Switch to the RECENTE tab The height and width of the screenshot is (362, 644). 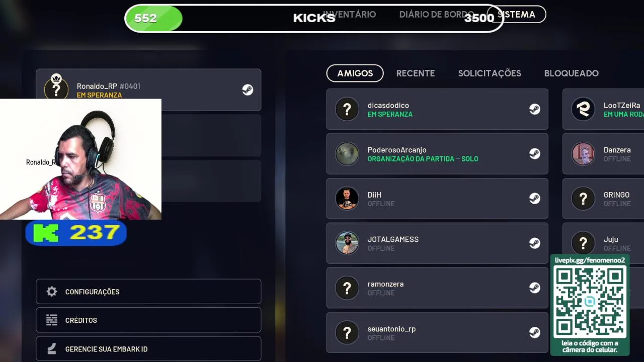click(x=416, y=73)
